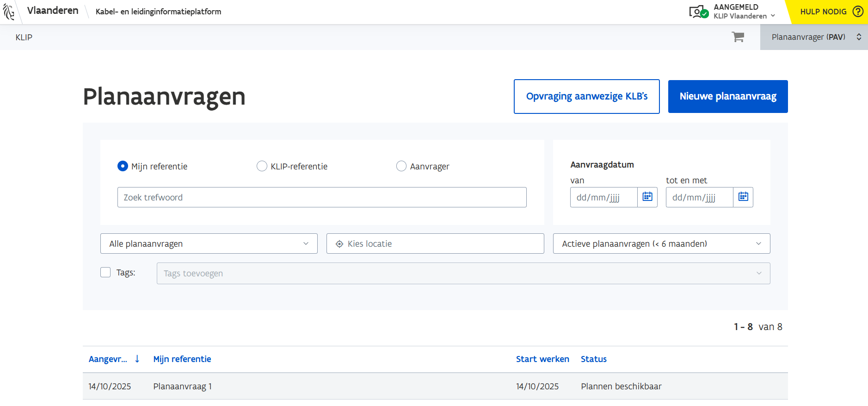Select the Aanvrager radio button

tap(401, 166)
